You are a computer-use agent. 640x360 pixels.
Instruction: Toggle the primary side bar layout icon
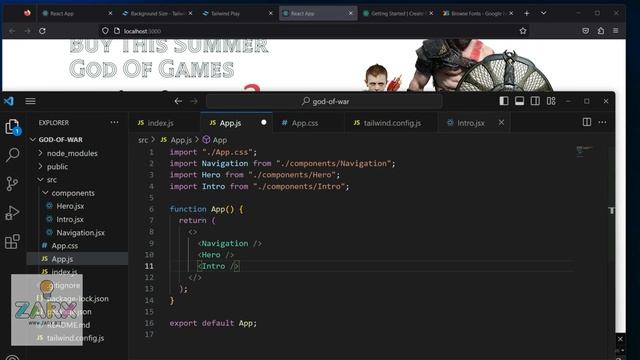coord(504,101)
